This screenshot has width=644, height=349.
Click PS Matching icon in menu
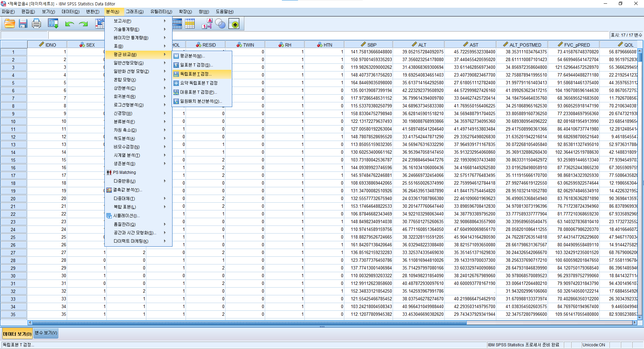pyautogui.click(x=109, y=172)
